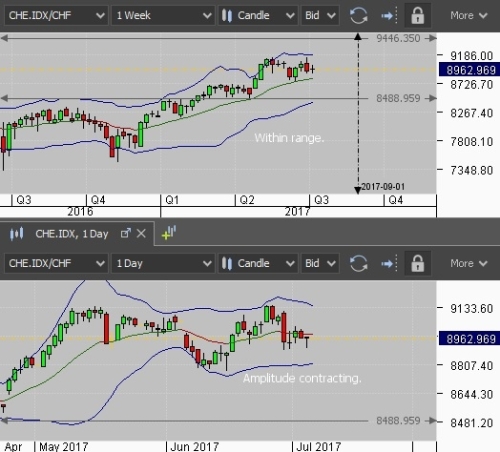Open the Bid side dropdown on daily chart
The image size is (500, 452).
[x=320, y=264]
